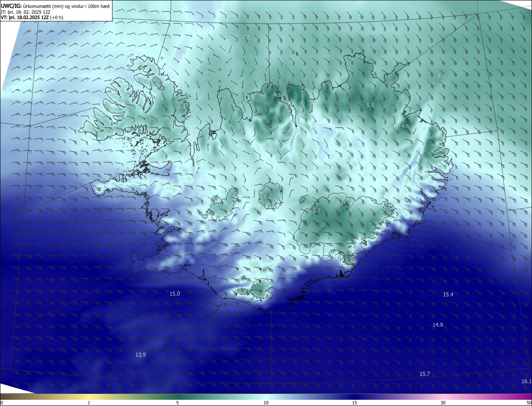Click the '0' tick on the color scale

tap(2, 403)
